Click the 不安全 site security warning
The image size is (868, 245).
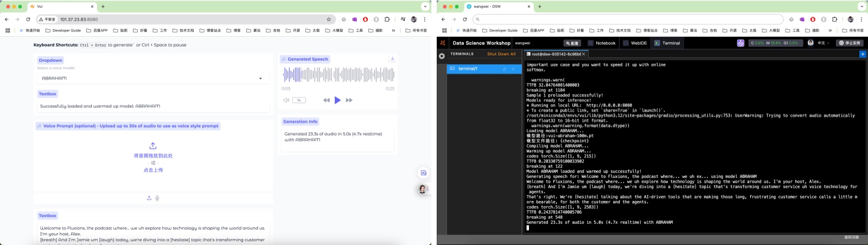47,19
